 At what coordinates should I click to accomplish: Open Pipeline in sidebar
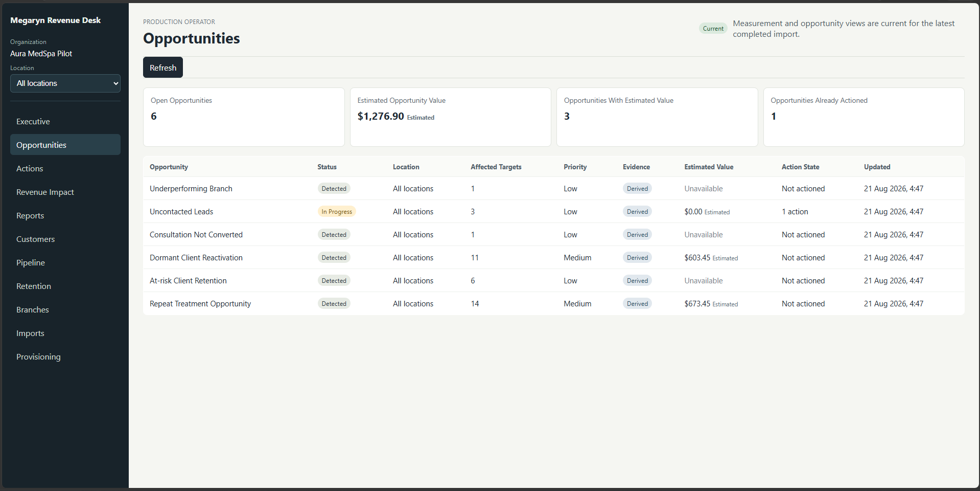click(x=65, y=262)
